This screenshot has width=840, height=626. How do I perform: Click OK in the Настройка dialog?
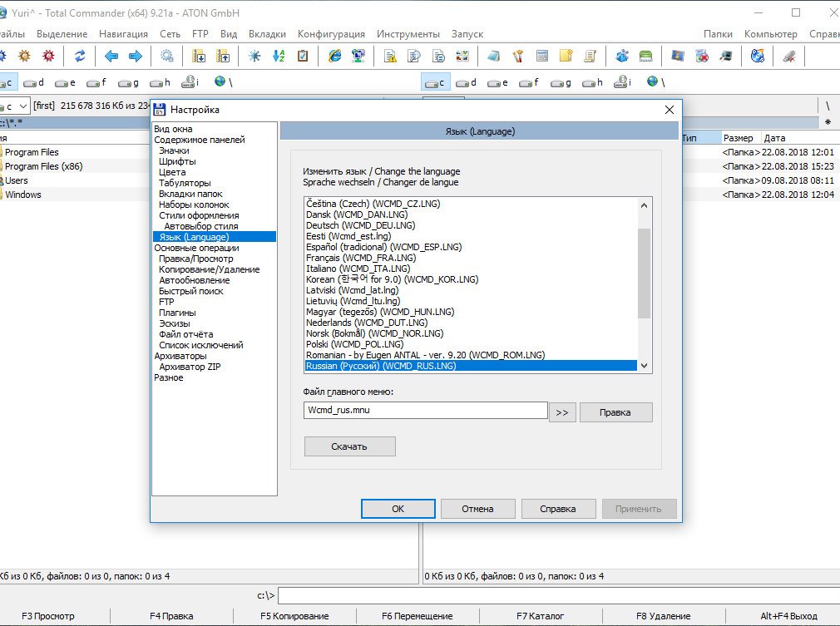point(398,509)
